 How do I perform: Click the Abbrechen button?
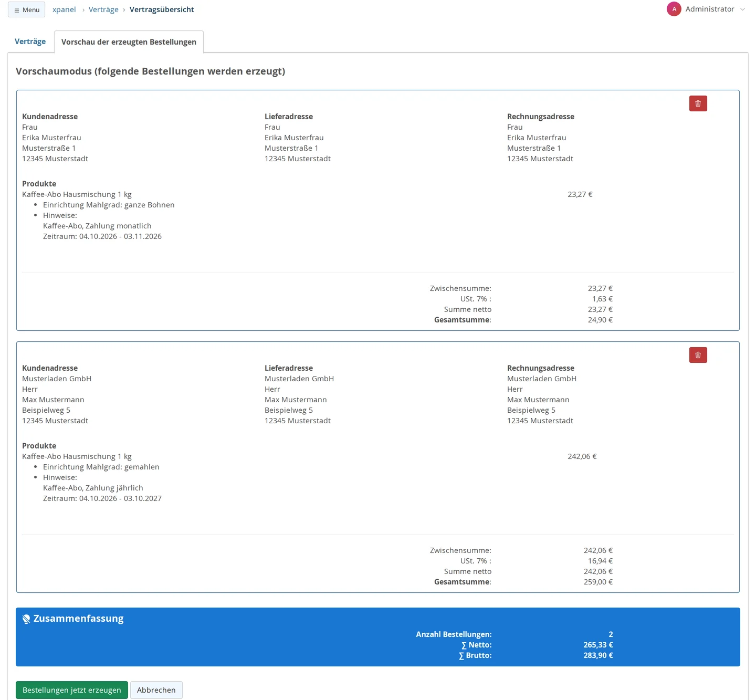coord(156,690)
